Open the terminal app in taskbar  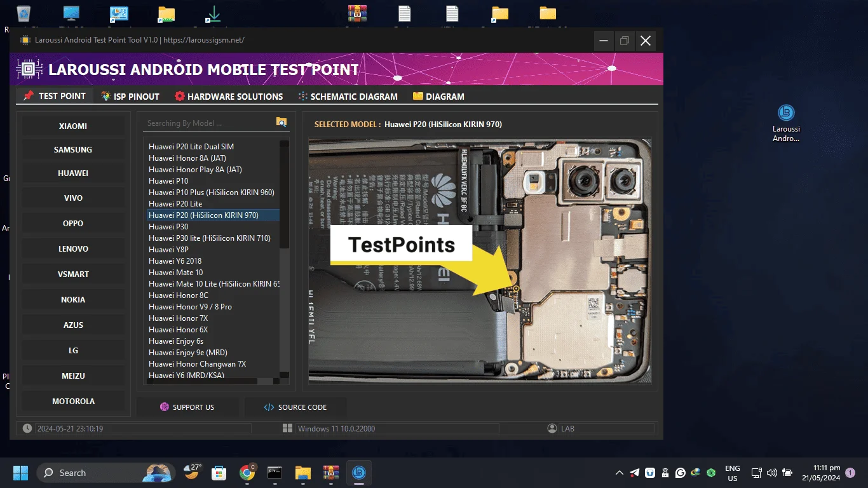pyautogui.click(x=275, y=473)
